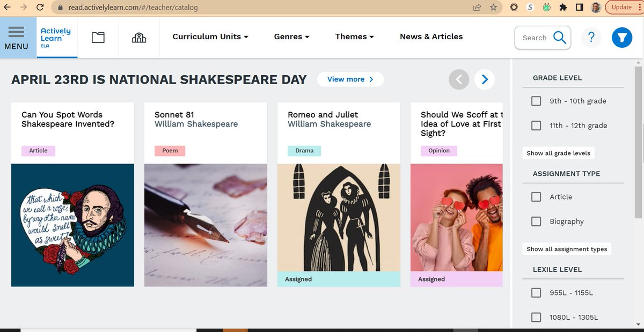Expand the Curriculum Units dropdown
644x332 pixels.
coord(210,36)
